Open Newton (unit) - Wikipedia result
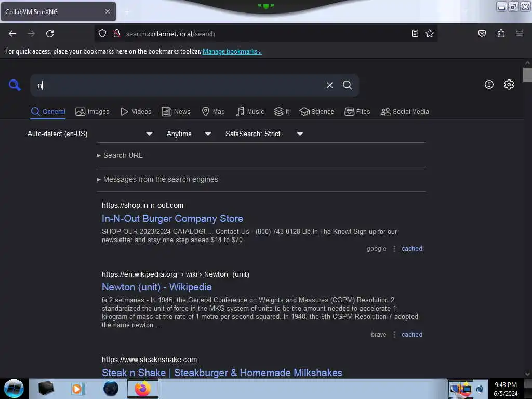532x399 pixels. [157, 287]
